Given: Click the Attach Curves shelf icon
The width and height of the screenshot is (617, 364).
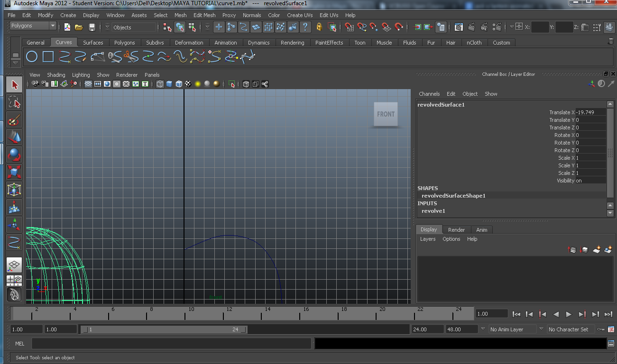Looking at the screenshot, I should [114, 57].
